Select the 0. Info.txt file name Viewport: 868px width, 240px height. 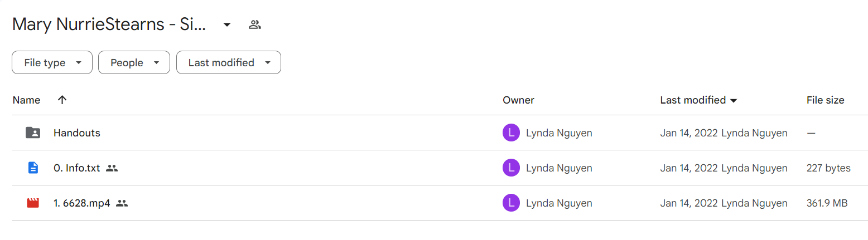[x=77, y=168]
